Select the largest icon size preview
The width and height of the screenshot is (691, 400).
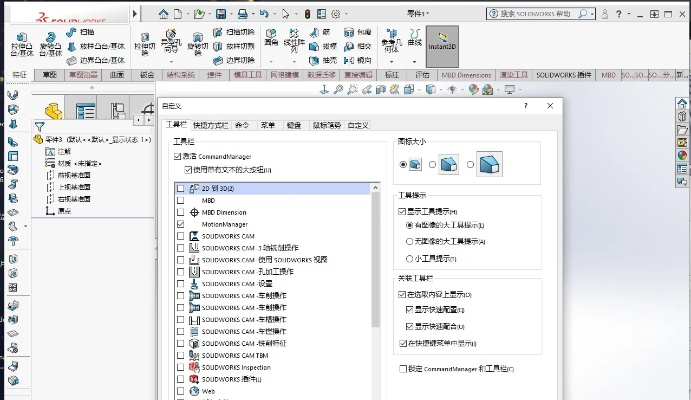488,164
